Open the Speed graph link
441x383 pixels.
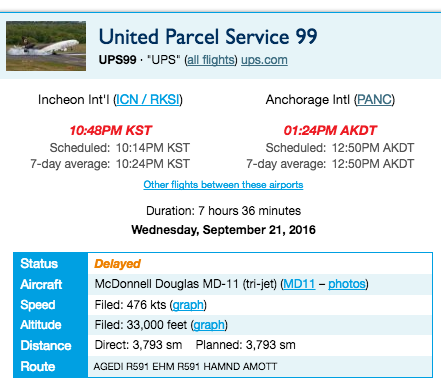click(188, 305)
